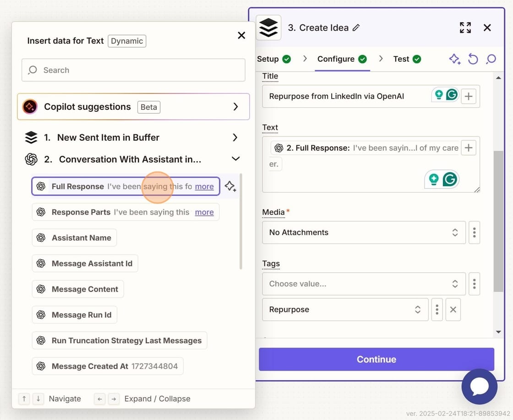Image resolution: width=513 pixels, height=420 pixels.
Task: Click the more link on Response Parts
Action: (204, 212)
